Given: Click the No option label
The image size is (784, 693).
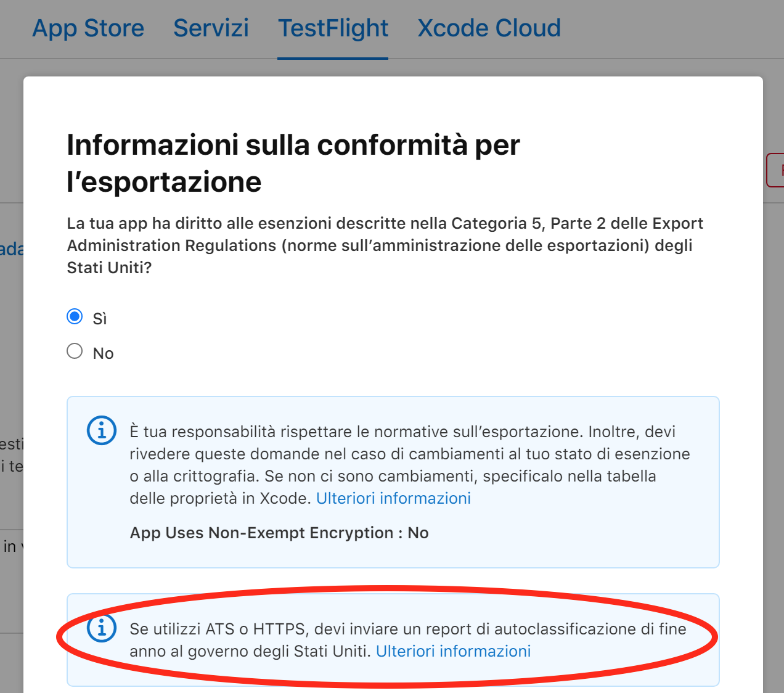Looking at the screenshot, I should tap(103, 353).
